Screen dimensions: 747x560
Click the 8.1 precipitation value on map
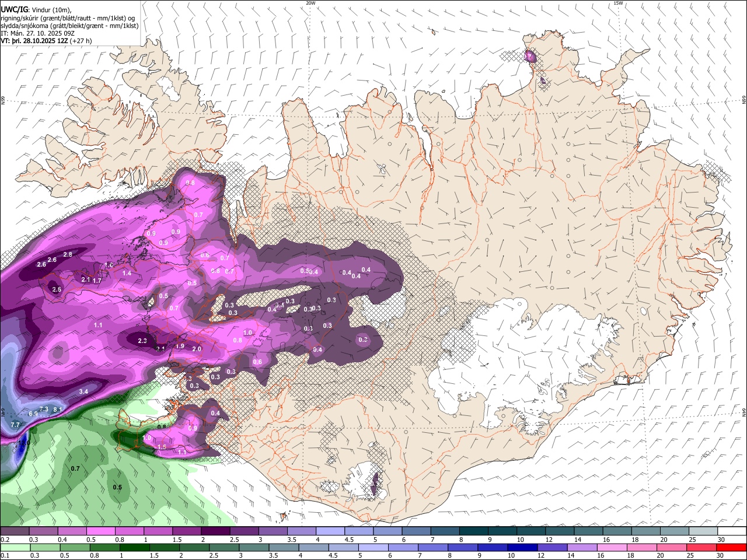pos(57,409)
